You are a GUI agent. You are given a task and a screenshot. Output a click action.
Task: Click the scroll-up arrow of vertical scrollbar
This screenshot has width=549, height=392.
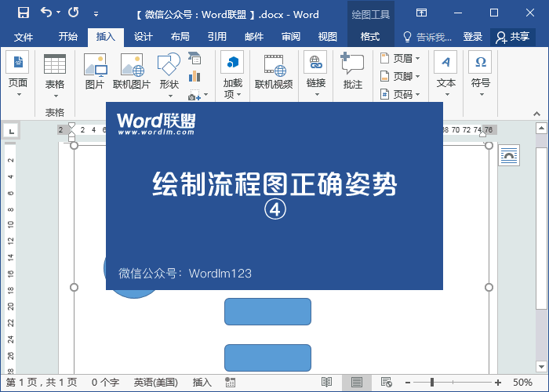(x=541, y=128)
